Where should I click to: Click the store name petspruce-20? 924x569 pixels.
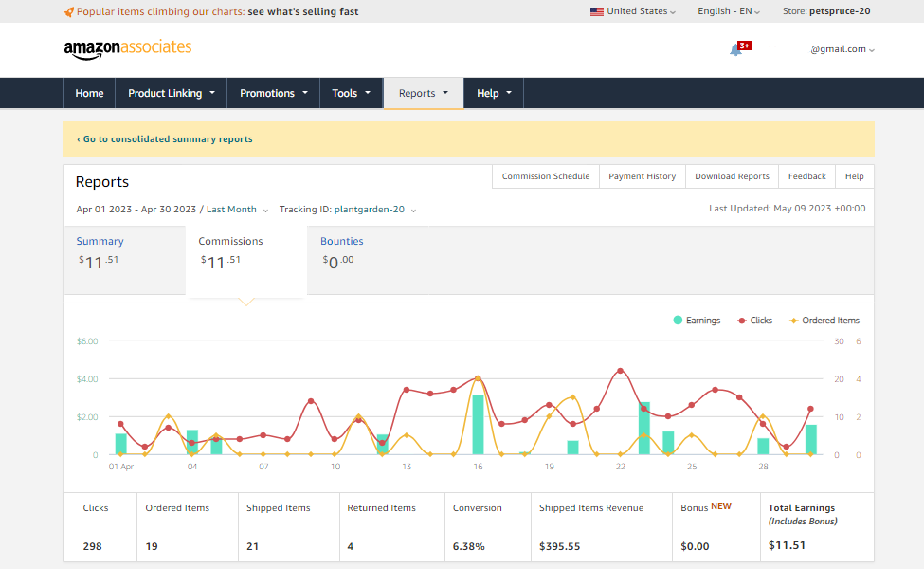(x=840, y=11)
